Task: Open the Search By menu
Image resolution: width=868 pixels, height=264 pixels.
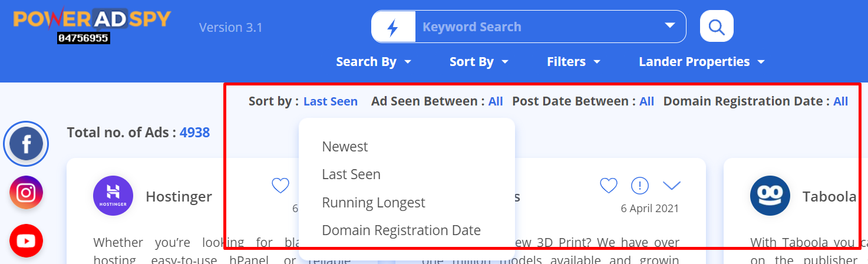Action: [x=374, y=62]
